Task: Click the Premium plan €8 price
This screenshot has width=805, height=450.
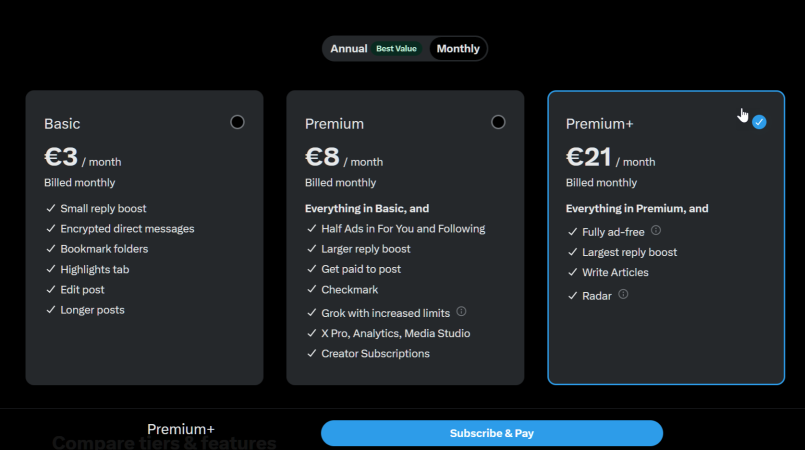Action: [x=322, y=158]
